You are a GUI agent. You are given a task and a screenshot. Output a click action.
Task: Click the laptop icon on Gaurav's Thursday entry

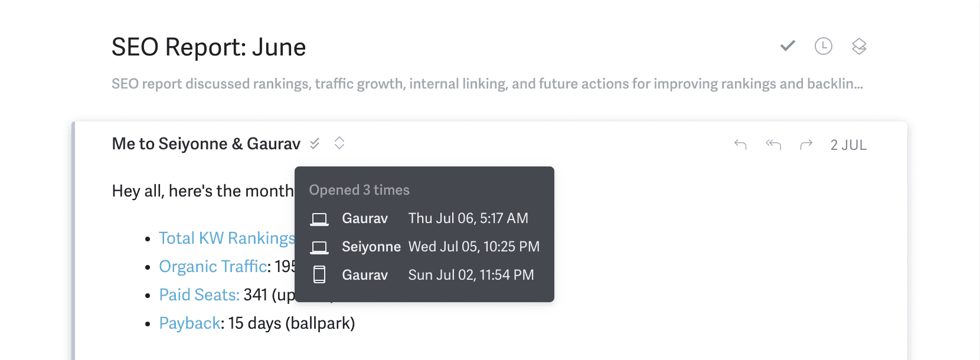click(319, 219)
